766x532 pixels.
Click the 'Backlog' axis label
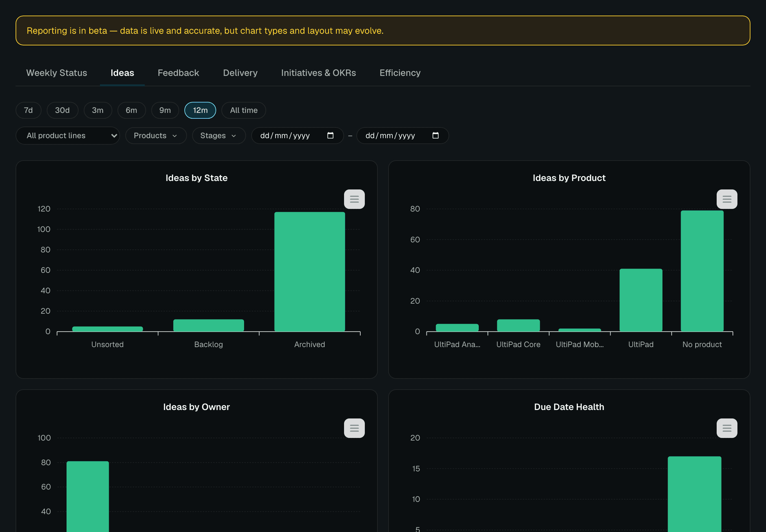click(208, 344)
